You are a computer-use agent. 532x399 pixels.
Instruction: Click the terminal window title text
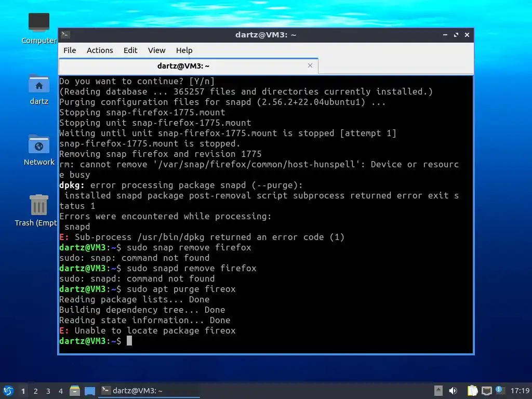pos(266,35)
